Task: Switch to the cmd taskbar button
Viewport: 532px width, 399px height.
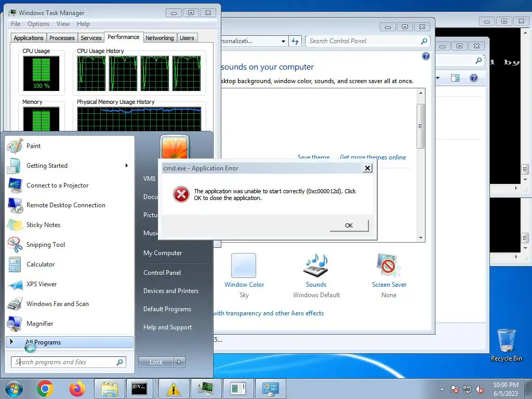Action: 139,389
